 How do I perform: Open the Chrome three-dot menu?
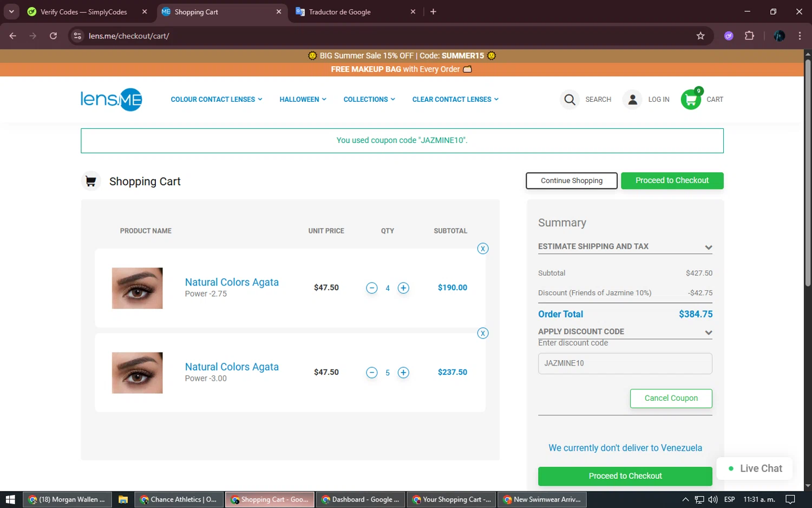800,36
